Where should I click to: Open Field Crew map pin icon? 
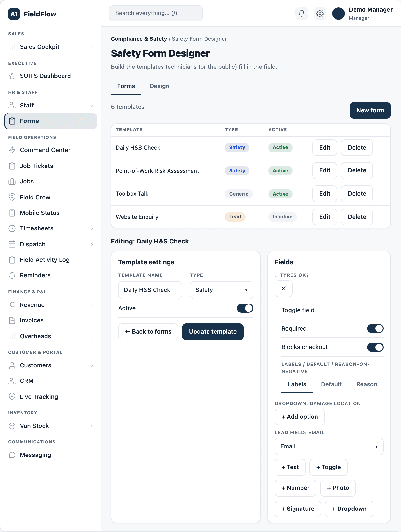[x=12, y=197]
